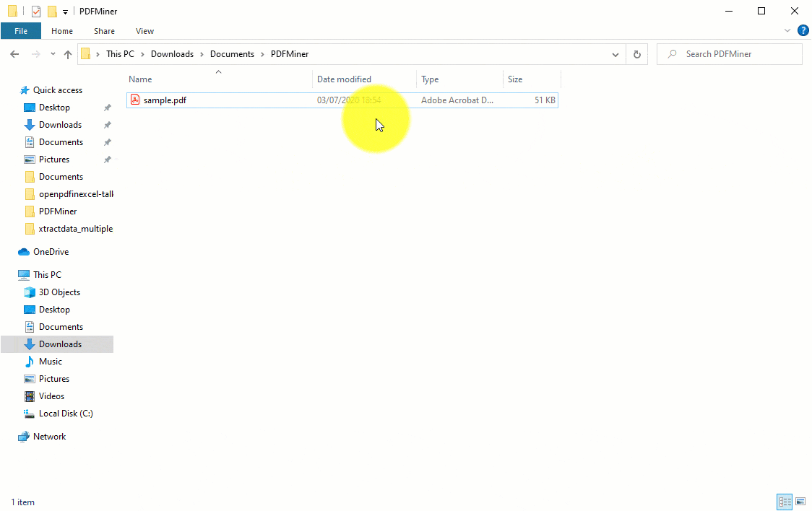Unpin Downloads from Quick access
The image size is (812, 511).
coord(107,124)
